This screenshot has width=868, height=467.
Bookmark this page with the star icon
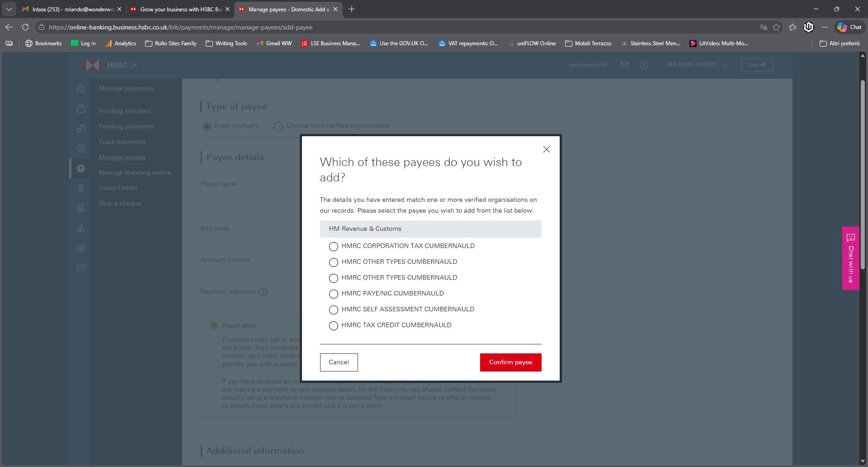point(776,27)
